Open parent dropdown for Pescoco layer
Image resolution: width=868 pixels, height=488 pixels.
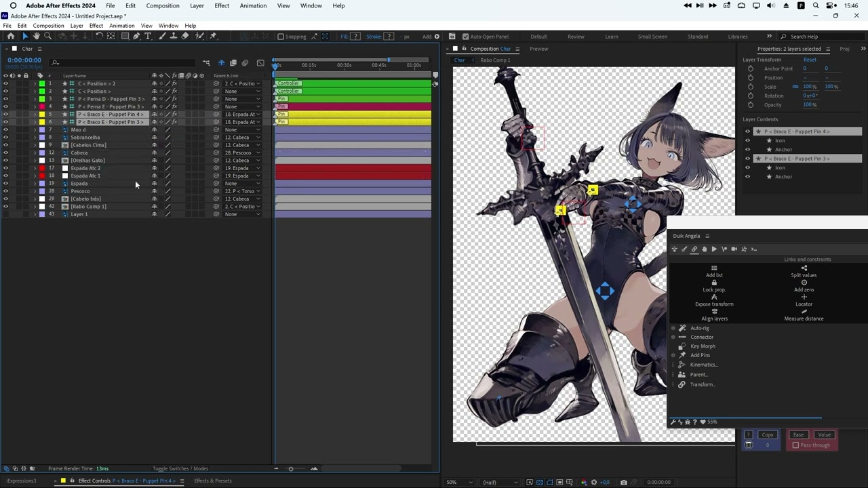pos(242,191)
